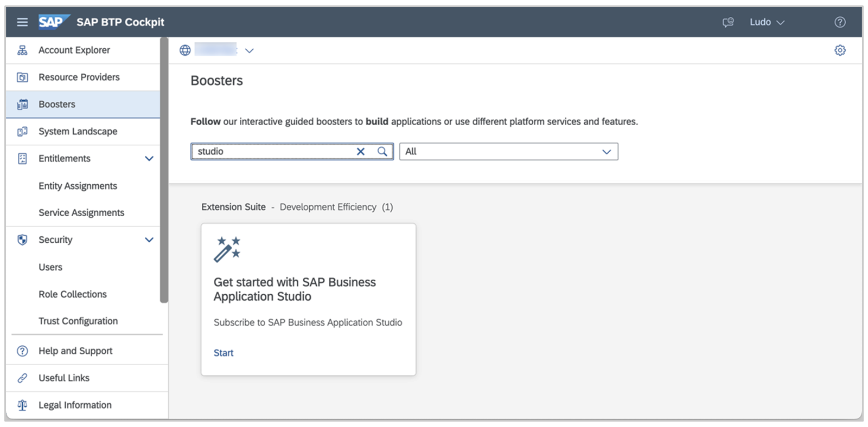Open the SAP Business Application Studio card title
This screenshot has height=427, width=868.
295,289
